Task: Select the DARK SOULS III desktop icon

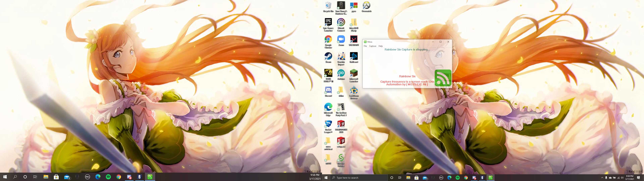Action: coord(328,76)
